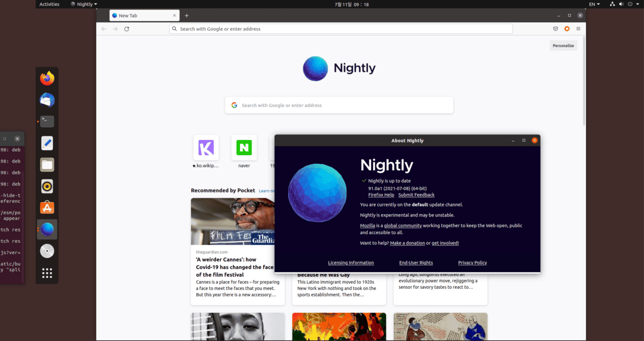Open the Mozilla link in About dialog
The image size is (644, 341).
[x=368, y=226]
